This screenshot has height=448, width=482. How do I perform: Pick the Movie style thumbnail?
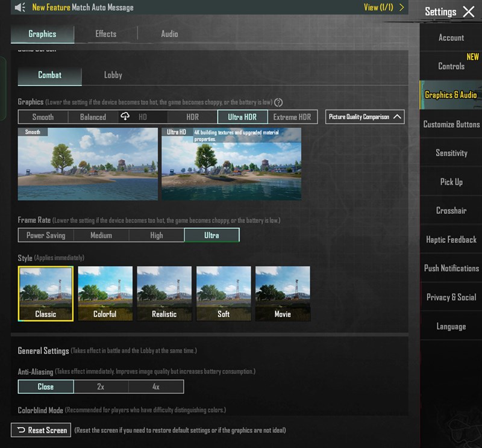pos(283,293)
